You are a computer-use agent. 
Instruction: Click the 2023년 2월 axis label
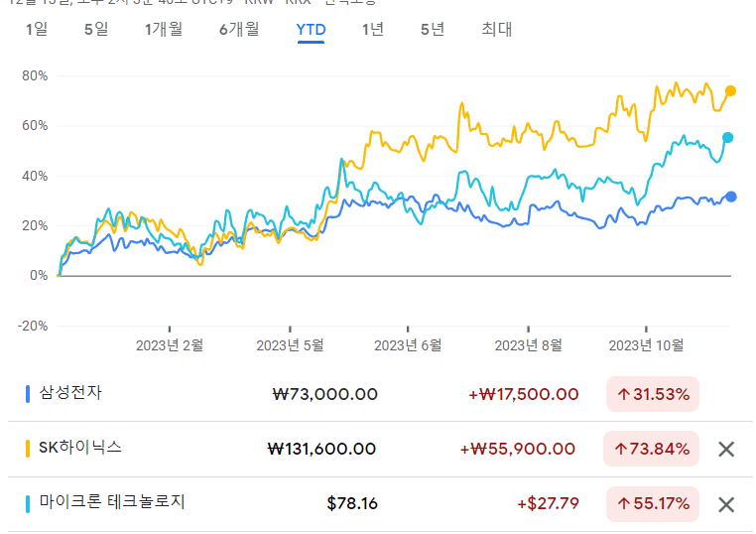[x=170, y=345]
